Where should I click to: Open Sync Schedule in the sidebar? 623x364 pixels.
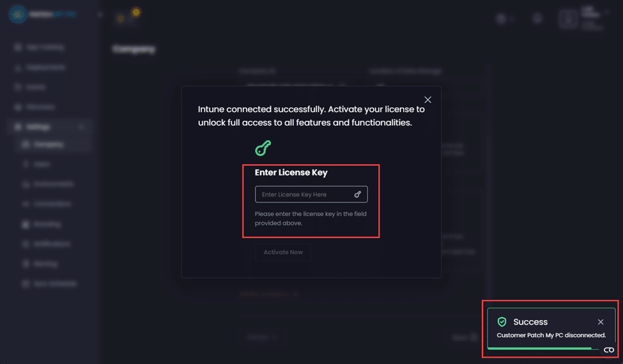click(55, 284)
